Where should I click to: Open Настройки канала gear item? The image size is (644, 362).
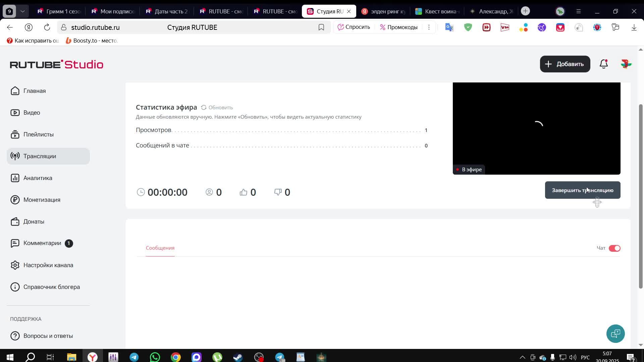(48, 265)
